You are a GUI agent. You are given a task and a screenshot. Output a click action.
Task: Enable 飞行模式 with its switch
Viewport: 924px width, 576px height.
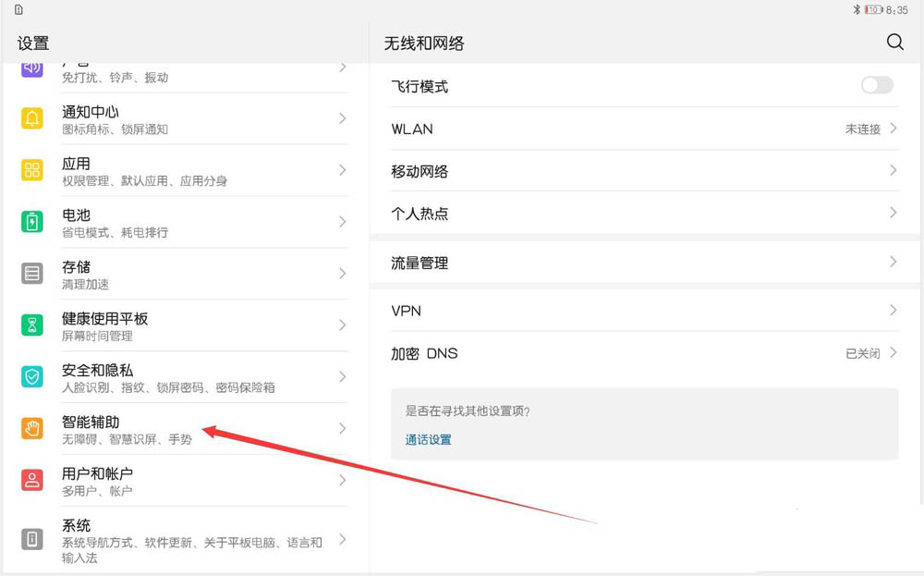876,85
